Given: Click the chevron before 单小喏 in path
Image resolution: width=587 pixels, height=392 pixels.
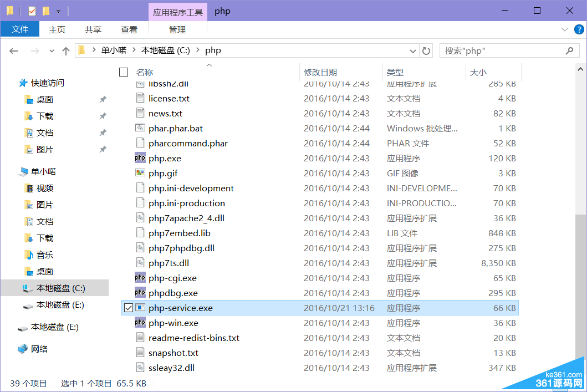Looking at the screenshot, I should click(x=94, y=50).
